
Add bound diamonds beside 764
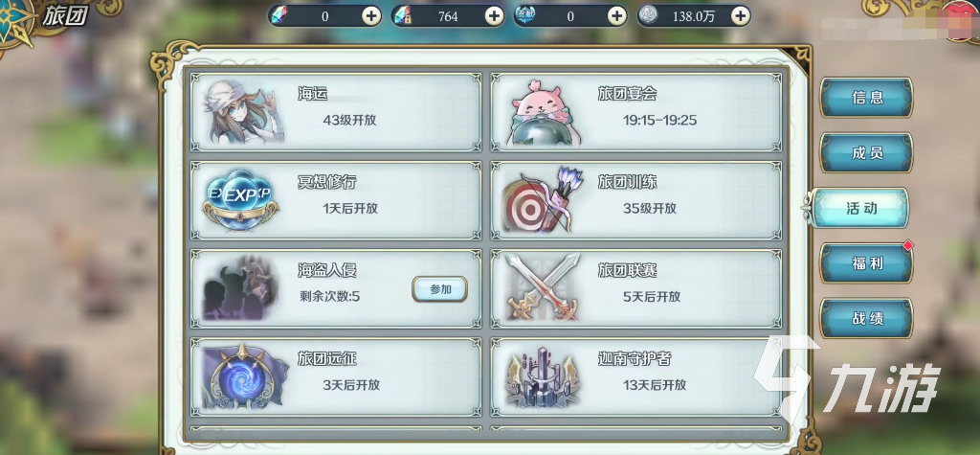[495, 16]
